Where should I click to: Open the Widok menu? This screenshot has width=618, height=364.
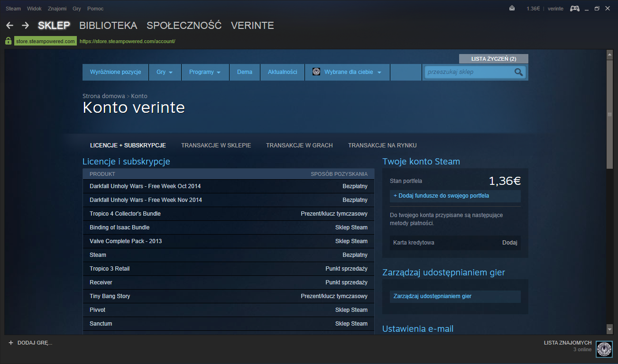[34, 9]
